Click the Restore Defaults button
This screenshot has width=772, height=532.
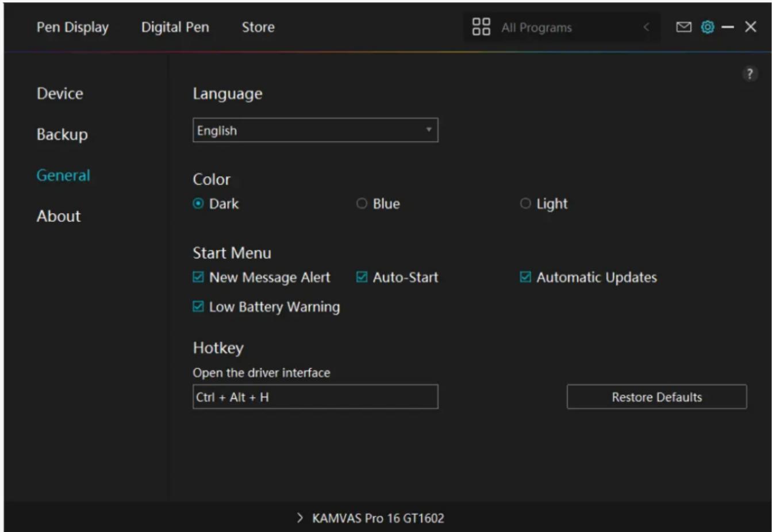pyautogui.click(x=656, y=397)
